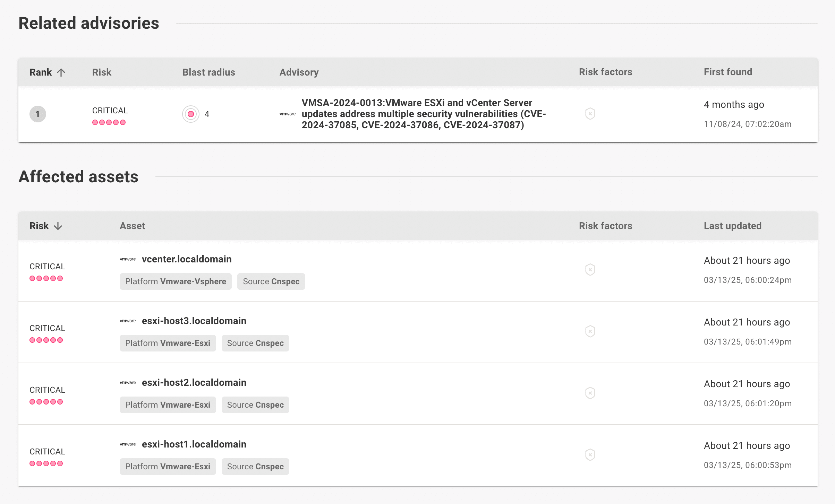Click the rank badge numbered 1
The image size is (835, 504).
[x=37, y=114]
